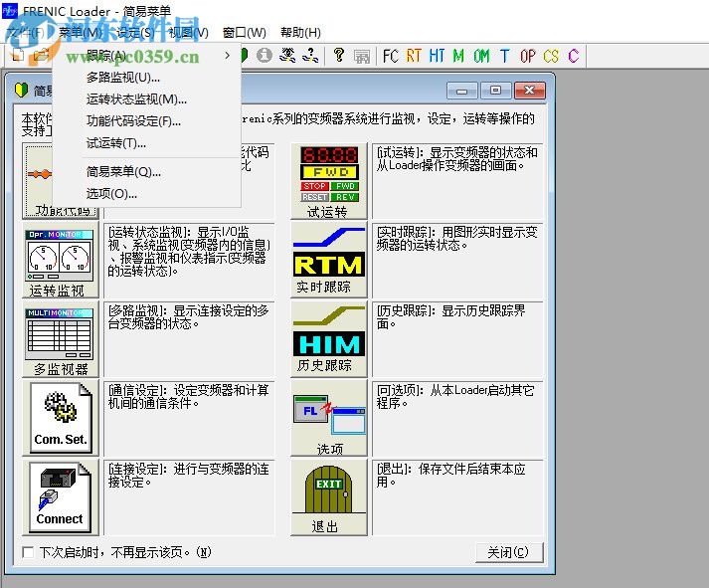Screen dimensions: 709x588
Task: Click the 关闭(C) button
Action: tap(509, 552)
